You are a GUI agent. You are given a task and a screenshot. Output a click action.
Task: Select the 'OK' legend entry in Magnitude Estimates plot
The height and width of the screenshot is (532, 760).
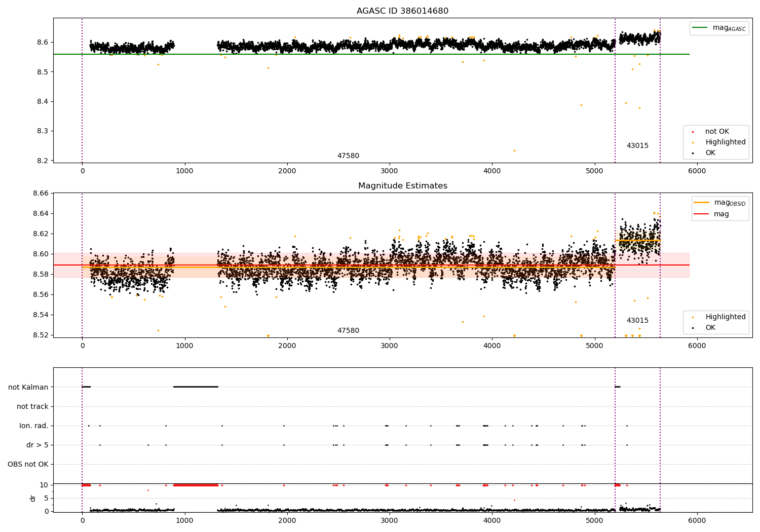click(x=710, y=328)
